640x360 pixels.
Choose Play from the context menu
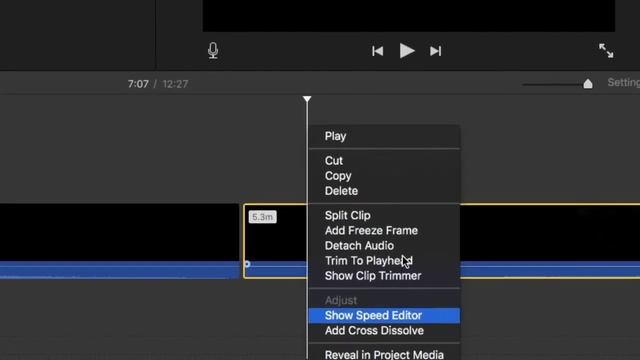click(384, 136)
